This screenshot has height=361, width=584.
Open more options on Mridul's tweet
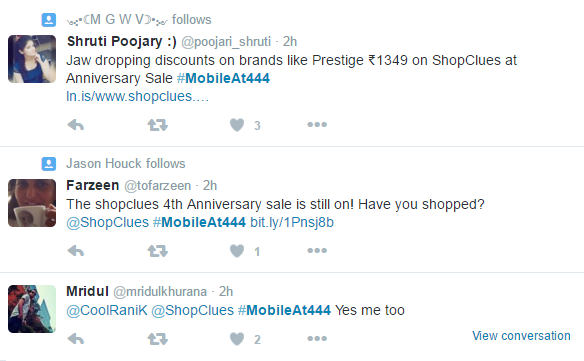click(x=317, y=338)
